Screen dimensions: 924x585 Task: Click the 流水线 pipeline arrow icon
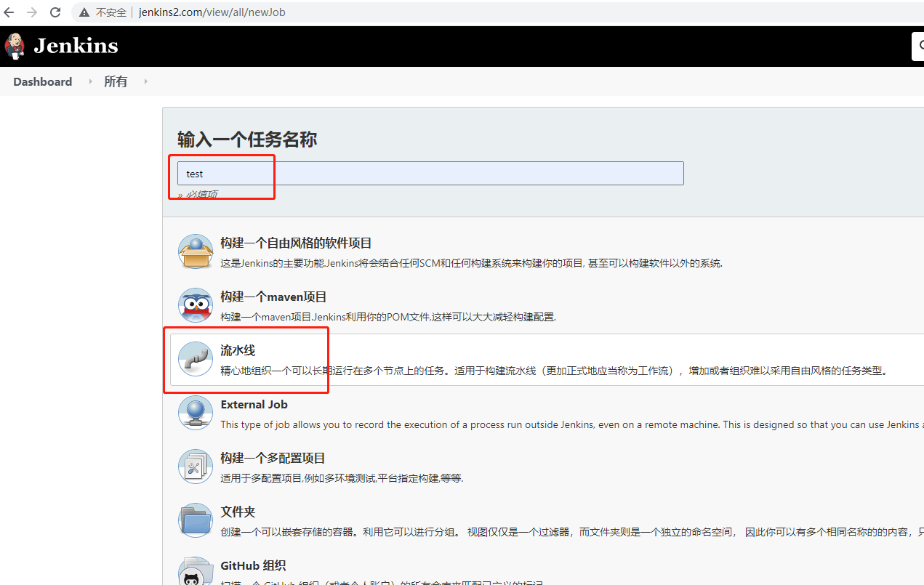tap(195, 359)
